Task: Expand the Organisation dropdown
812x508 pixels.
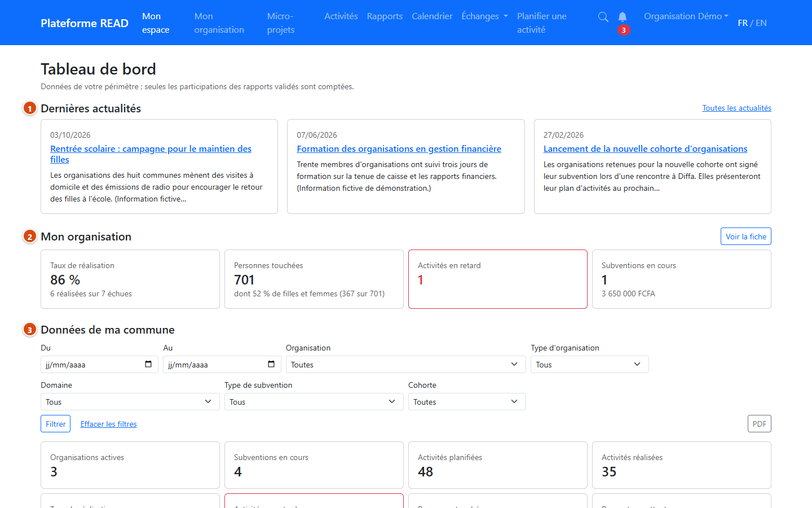Action: [406, 365]
